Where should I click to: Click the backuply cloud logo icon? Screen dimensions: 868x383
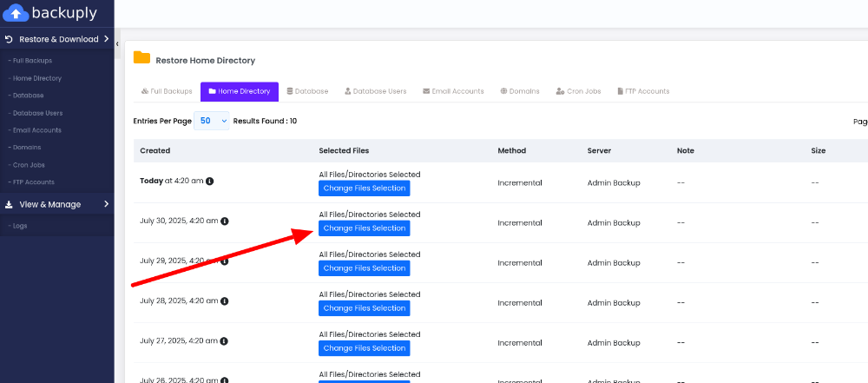16,12
